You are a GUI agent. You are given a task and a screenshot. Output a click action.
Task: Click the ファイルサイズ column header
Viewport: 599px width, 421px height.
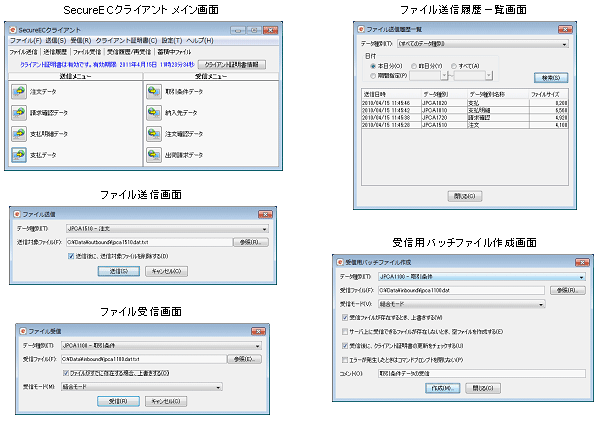(548, 94)
